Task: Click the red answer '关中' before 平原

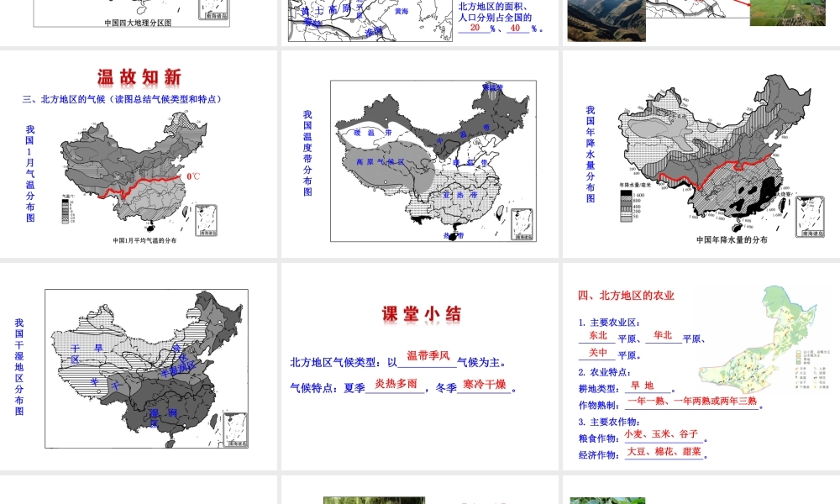Action: pyautogui.click(x=598, y=353)
